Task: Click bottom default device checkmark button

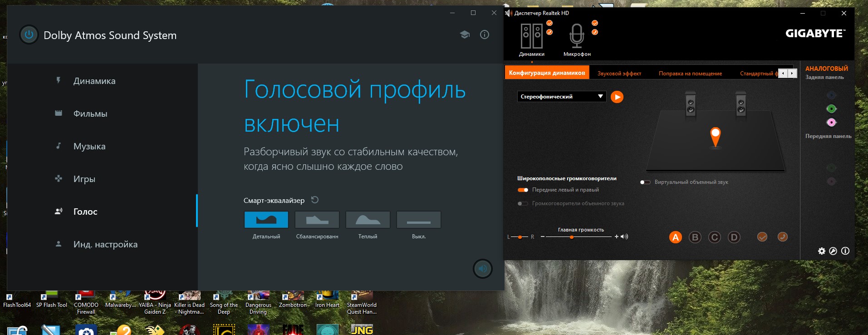Action: click(x=762, y=236)
